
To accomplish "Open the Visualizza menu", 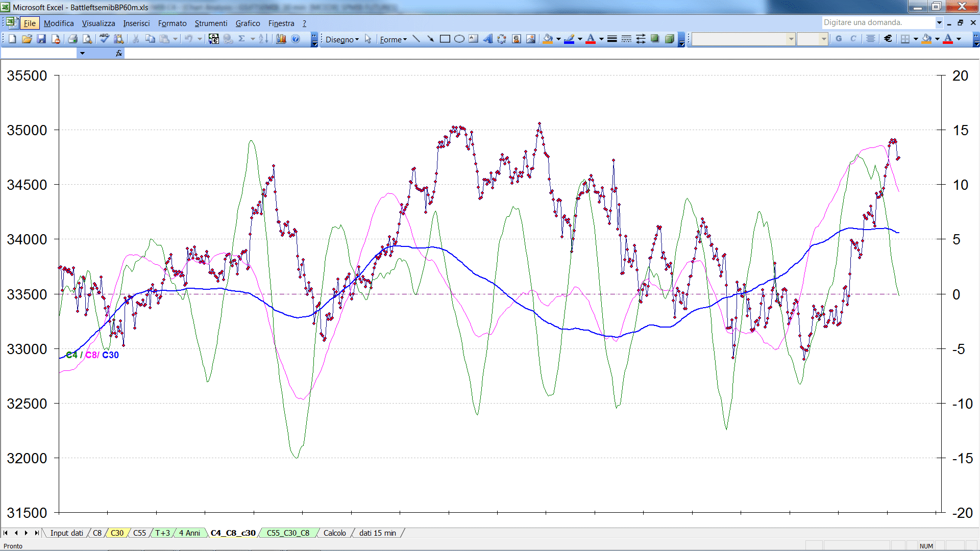I will click(99, 23).
